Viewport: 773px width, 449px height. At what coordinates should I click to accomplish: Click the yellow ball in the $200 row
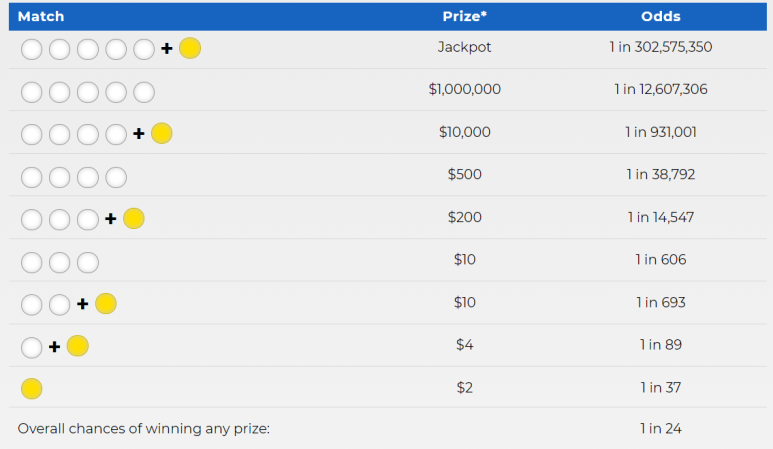[x=134, y=218]
